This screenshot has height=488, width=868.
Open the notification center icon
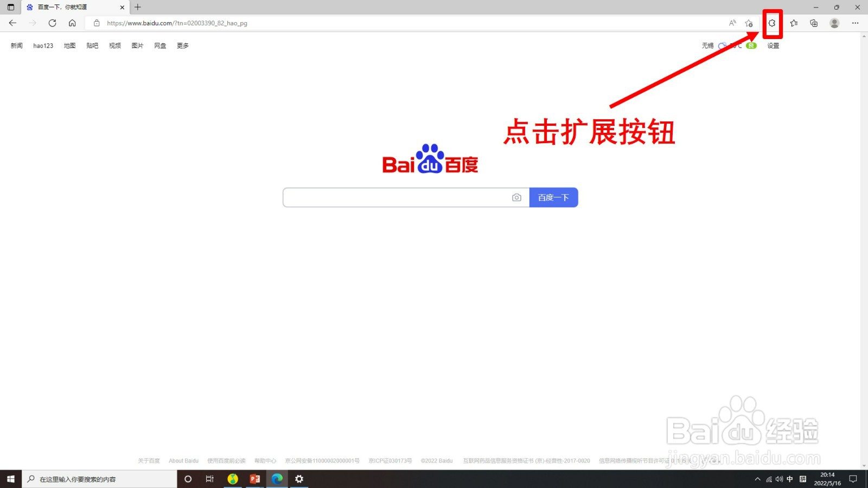(x=853, y=479)
